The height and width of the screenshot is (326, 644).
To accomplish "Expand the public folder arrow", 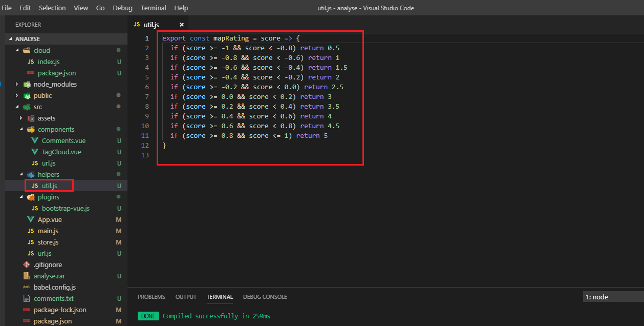I will tap(17, 95).
